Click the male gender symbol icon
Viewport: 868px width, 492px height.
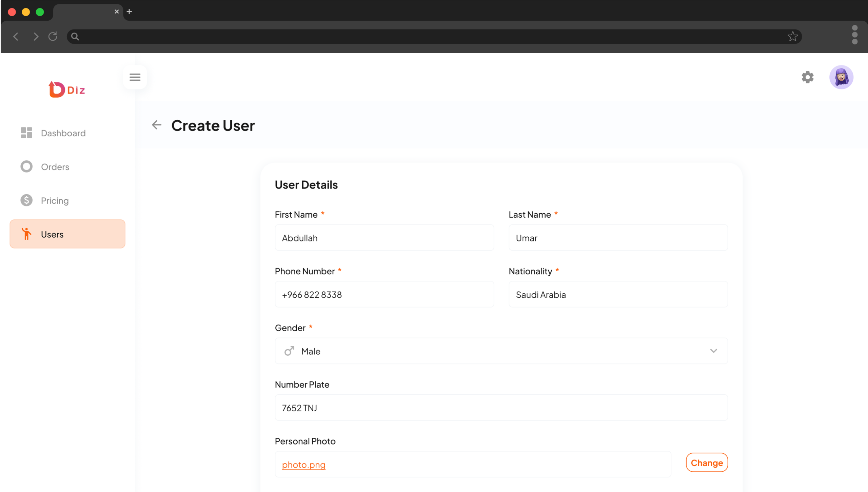289,351
